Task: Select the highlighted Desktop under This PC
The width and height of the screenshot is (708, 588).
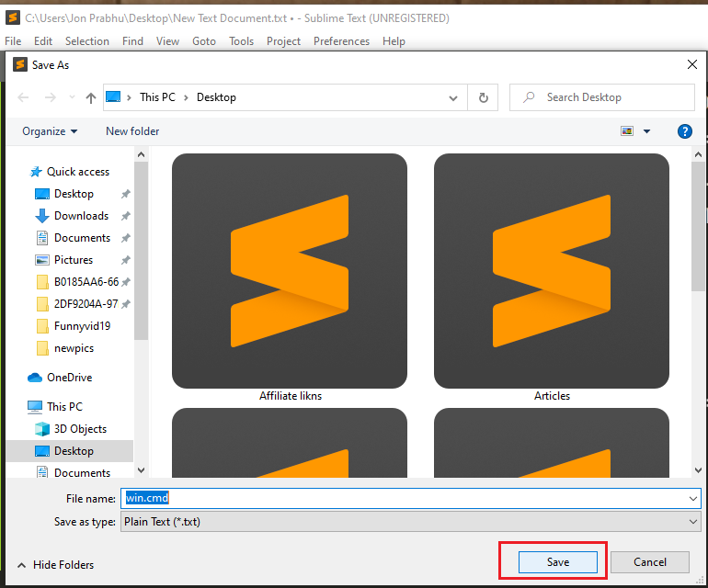Action: coord(70,451)
